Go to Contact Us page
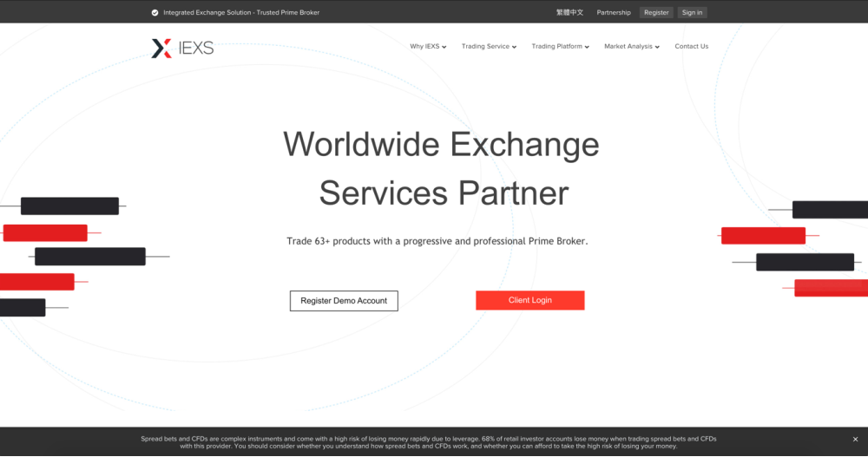Screen dimensions: 868x457 click(x=692, y=47)
